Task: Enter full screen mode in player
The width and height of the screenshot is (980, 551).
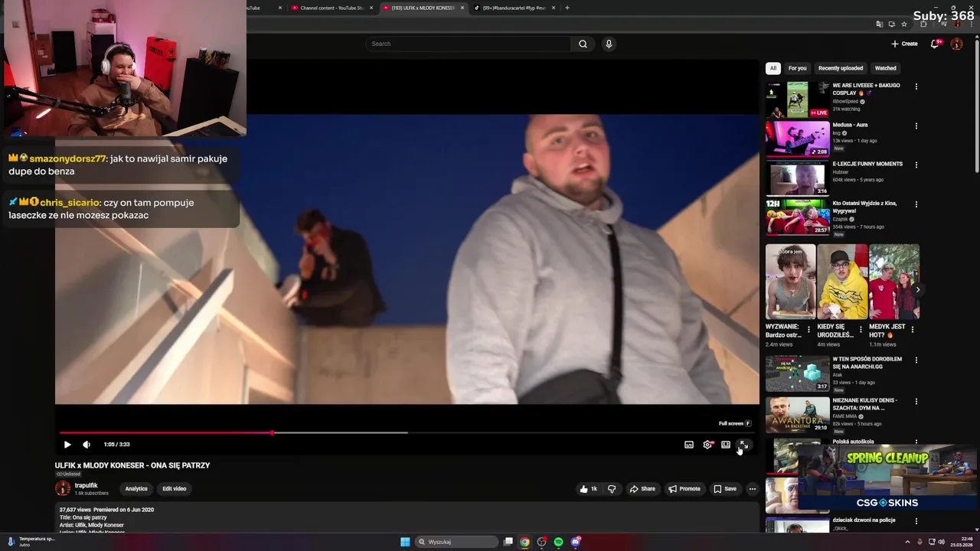Action: [743, 445]
